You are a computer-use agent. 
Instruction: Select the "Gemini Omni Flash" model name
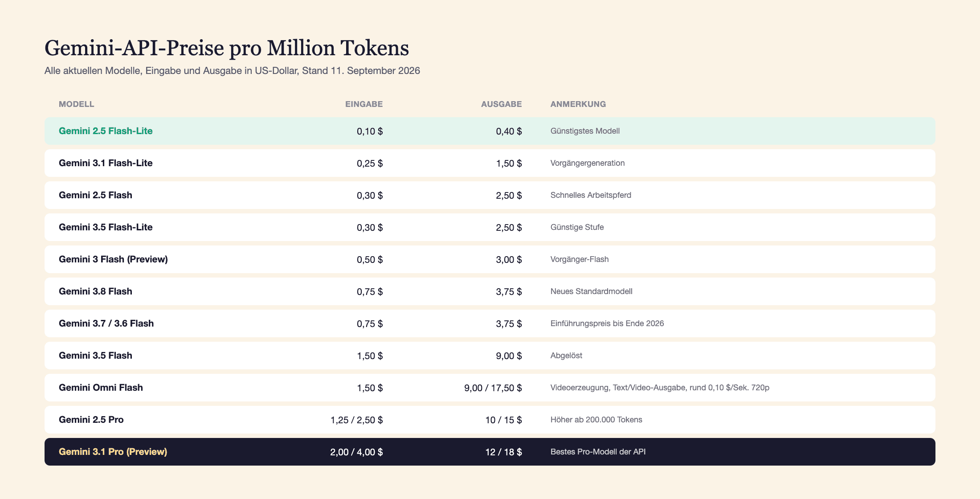101,388
